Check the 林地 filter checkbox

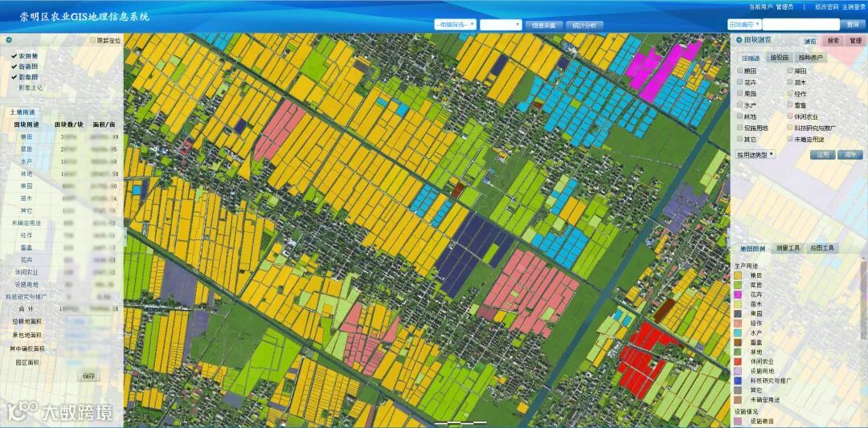[x=740, y=116]
